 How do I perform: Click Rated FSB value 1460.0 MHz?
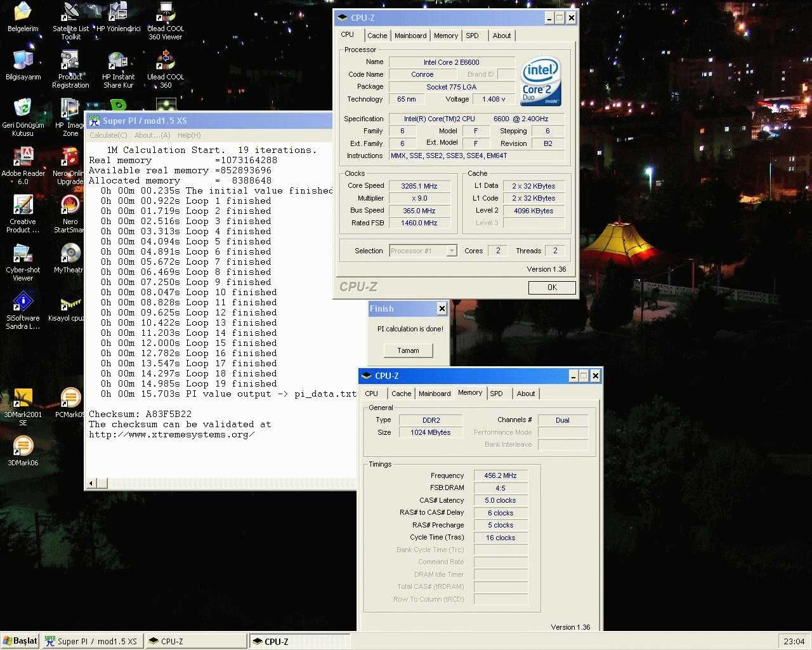pos(419,223)
